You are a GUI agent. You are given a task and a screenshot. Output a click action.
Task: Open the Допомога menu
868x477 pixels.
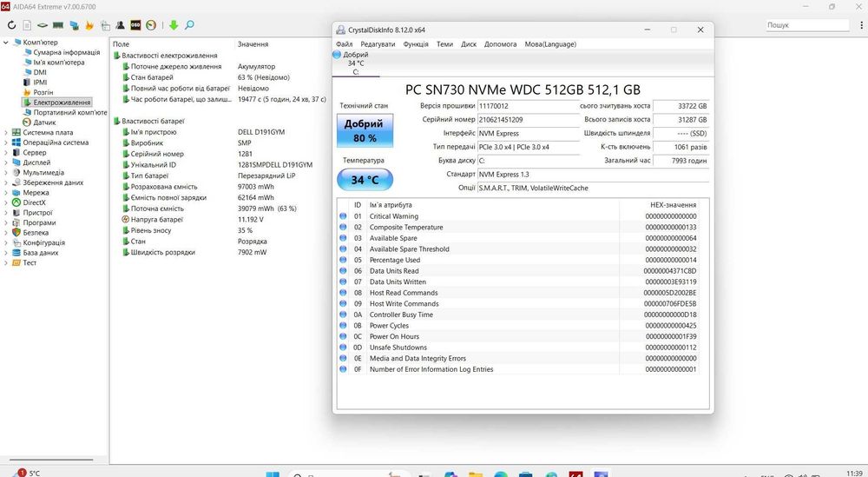501,44
